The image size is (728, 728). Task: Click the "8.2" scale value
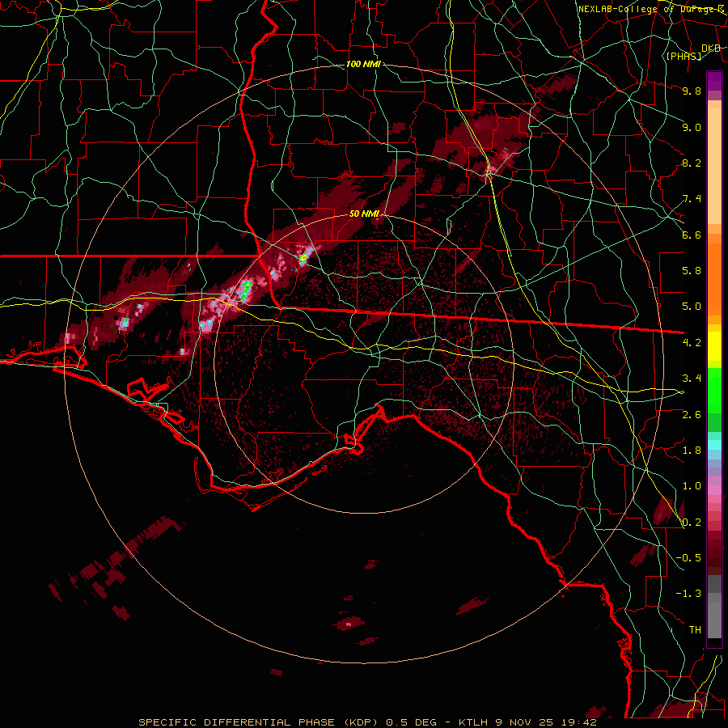tap(692, 163)
